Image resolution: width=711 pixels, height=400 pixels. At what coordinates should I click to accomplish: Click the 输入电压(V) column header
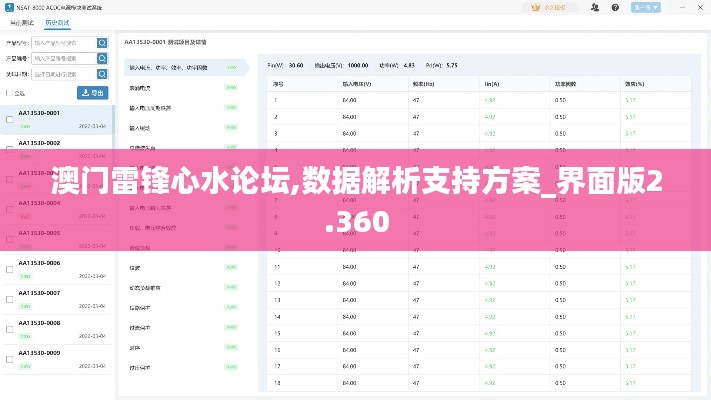(x=356, y=84)
